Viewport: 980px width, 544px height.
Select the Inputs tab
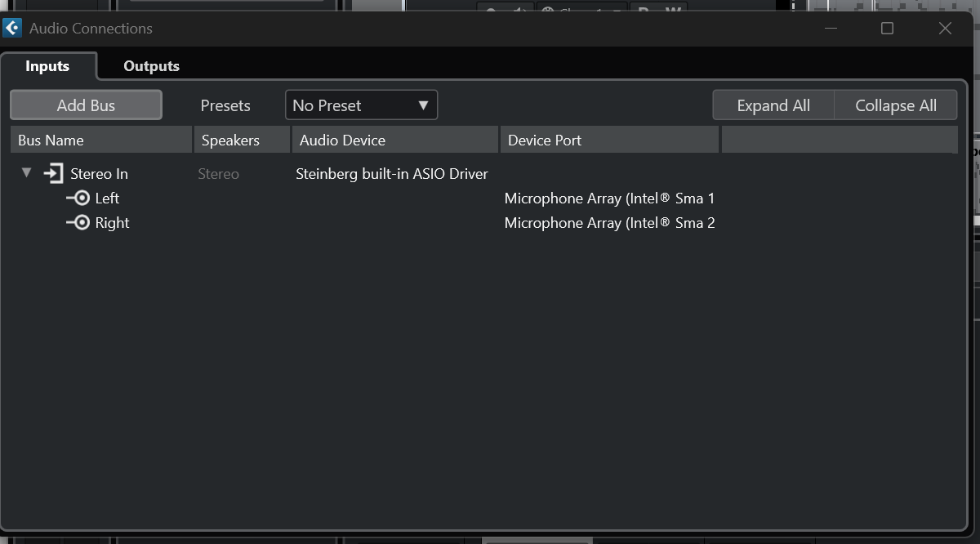pos(47,66)
